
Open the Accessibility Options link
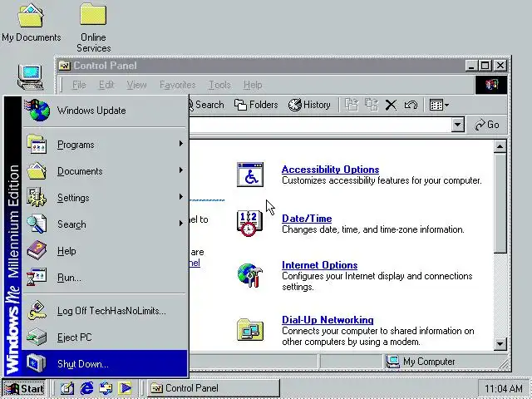coord(330,170)
